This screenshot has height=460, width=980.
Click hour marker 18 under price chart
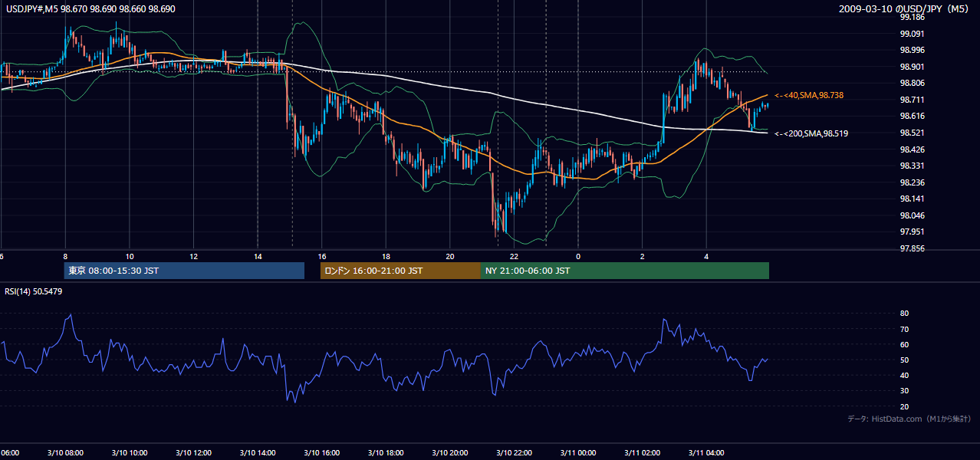(x=386, y=256)
